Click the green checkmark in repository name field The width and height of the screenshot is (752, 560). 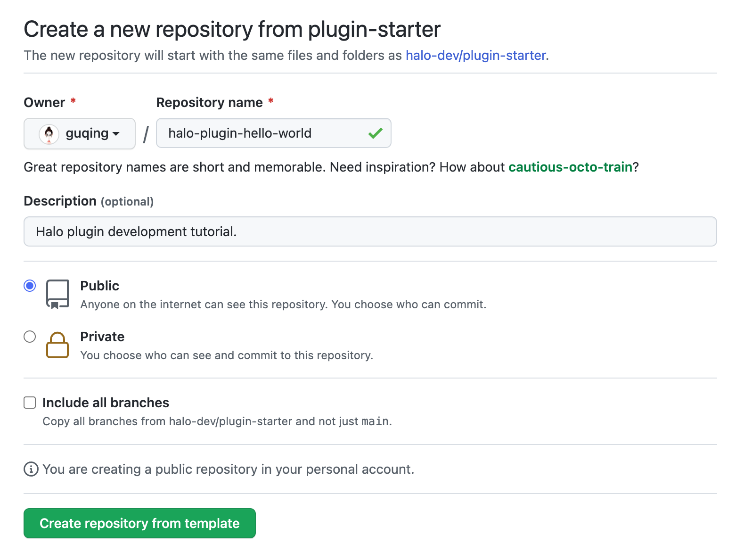(375, 133)
